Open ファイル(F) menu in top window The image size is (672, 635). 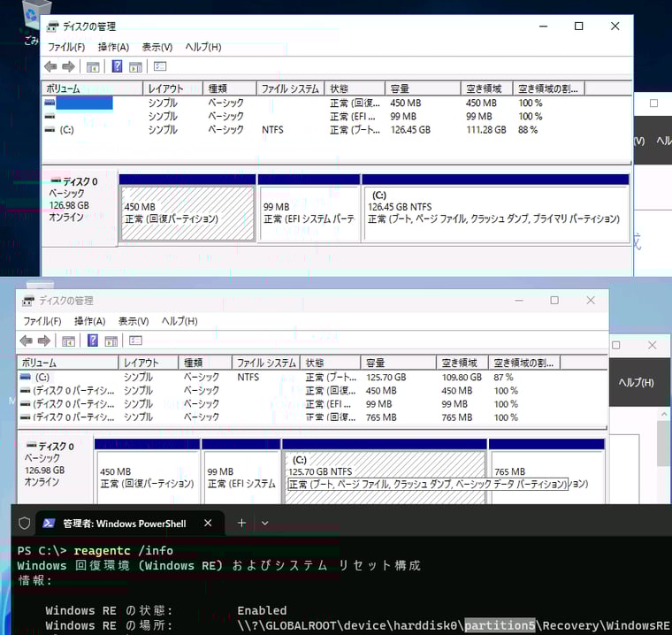click(x=66, y=47)
